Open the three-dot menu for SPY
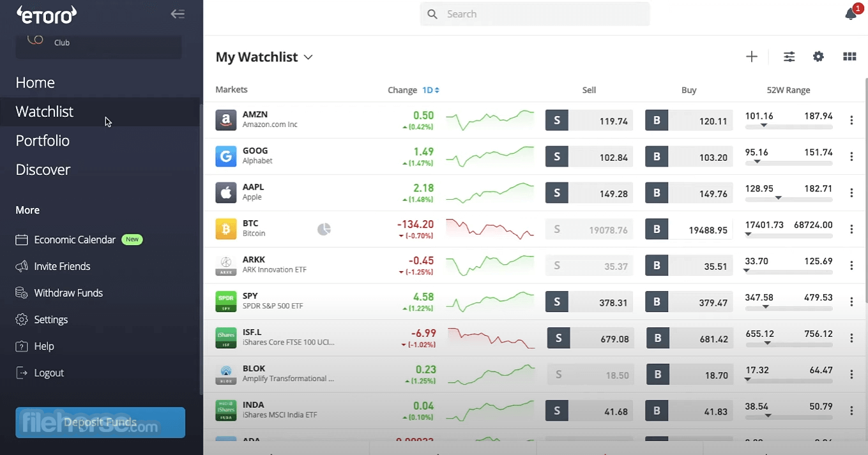Viewport: 868px width, 455px height. (x=851, y=302)
